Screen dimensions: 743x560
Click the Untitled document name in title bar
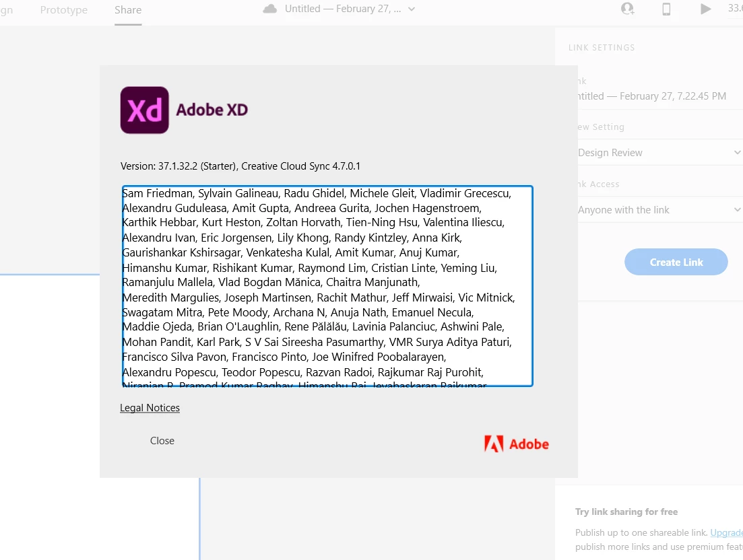coord(343,9)
